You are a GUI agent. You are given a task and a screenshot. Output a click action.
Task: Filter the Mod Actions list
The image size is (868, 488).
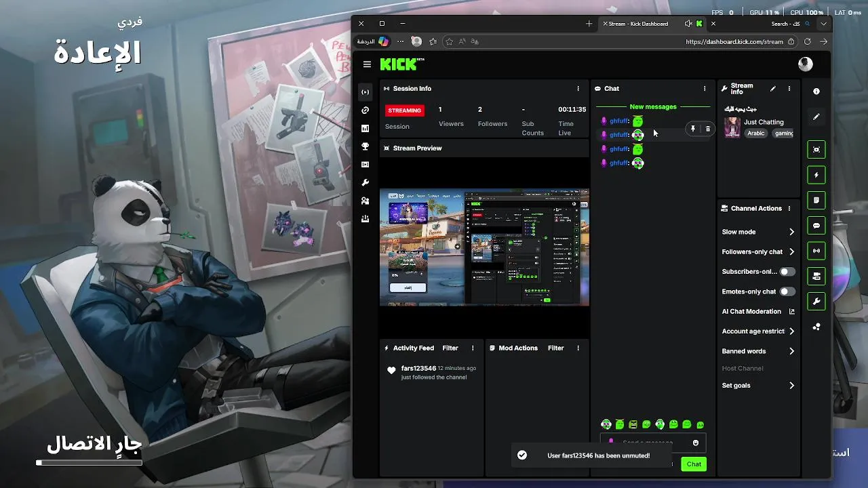coord(556,348)
